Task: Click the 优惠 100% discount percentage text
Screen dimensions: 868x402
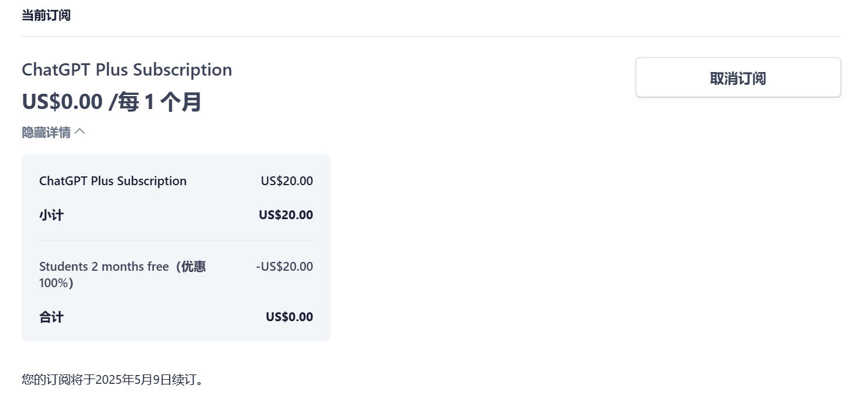Action: 122,275
